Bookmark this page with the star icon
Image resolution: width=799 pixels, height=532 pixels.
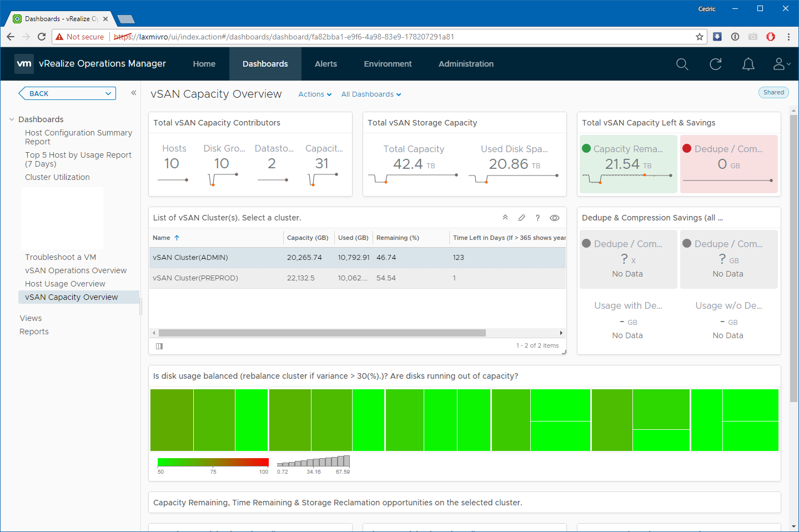click(x=699, y=37)
